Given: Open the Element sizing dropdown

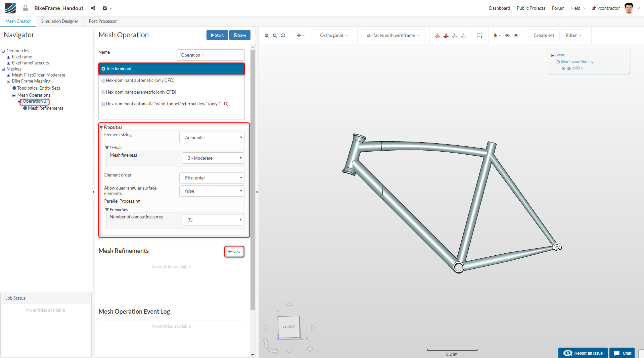Looking at the screenshot, I should (212, 138).
